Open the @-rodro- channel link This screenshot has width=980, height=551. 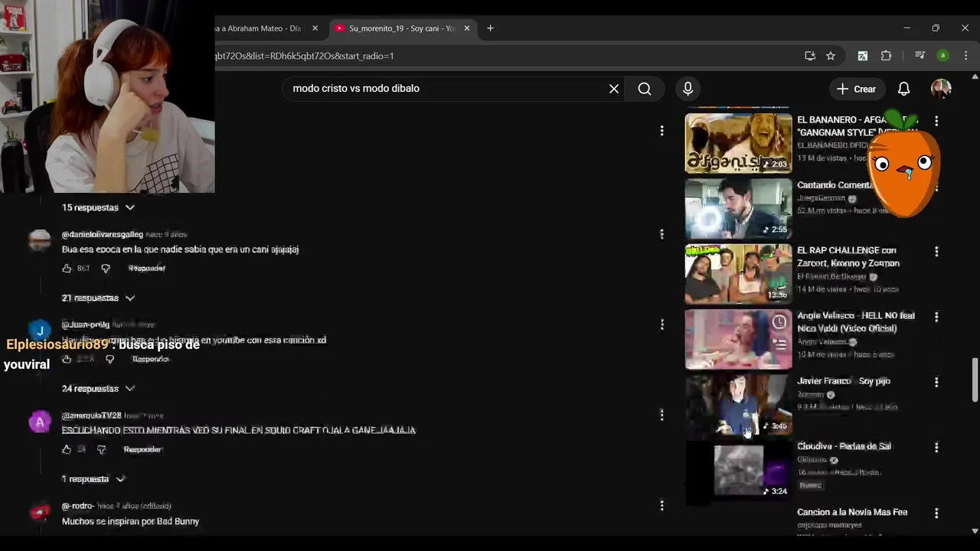(77, 506)
